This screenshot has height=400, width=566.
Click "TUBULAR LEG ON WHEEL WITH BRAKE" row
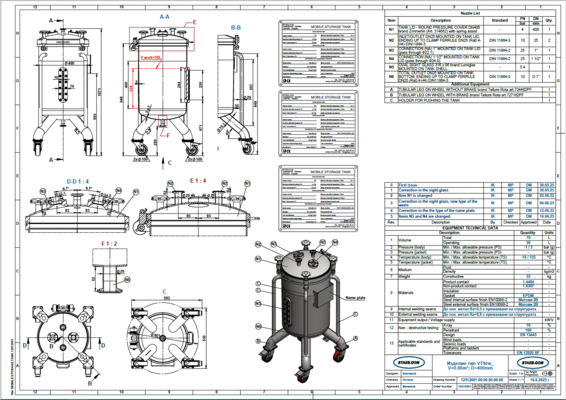(470, 95)
